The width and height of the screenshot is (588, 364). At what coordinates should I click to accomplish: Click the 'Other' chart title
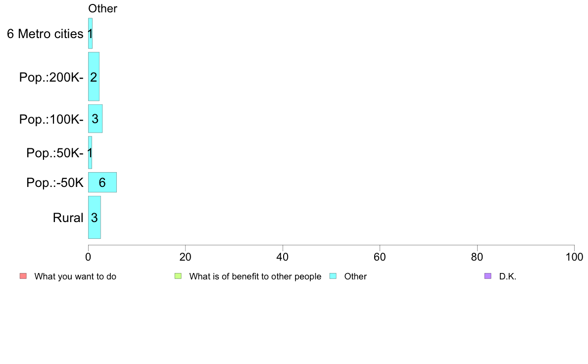pyautogui.click(x=102, y=8)
